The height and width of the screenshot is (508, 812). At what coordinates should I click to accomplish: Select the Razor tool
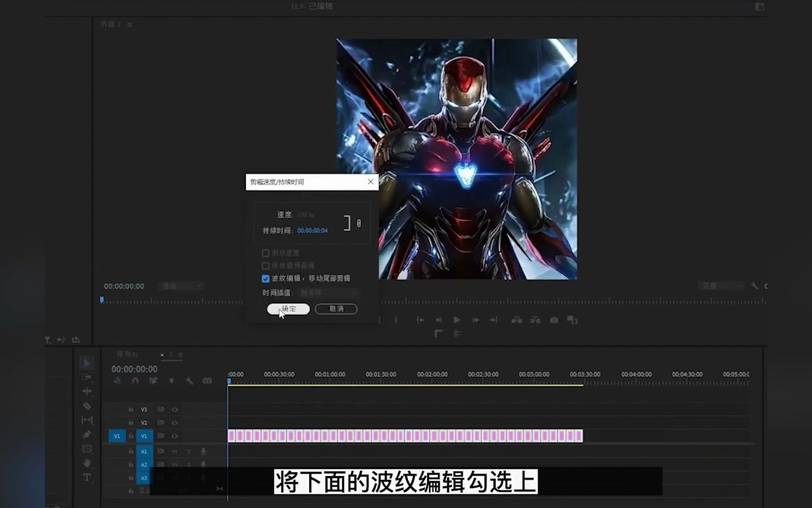point(87,406)
